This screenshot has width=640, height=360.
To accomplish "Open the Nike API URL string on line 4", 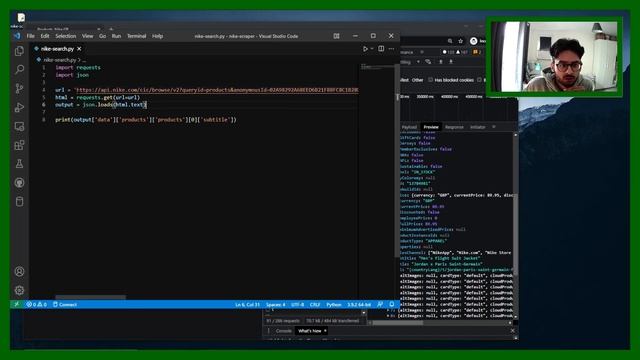I will (x=217, y=90).
